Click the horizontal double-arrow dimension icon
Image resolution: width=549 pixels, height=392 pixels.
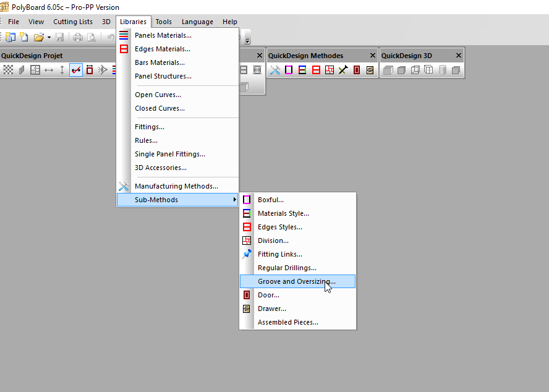49,70
